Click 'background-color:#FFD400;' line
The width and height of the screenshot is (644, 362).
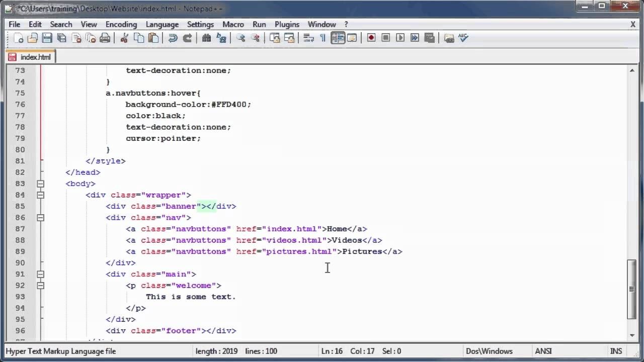click(x=188, y=105)
